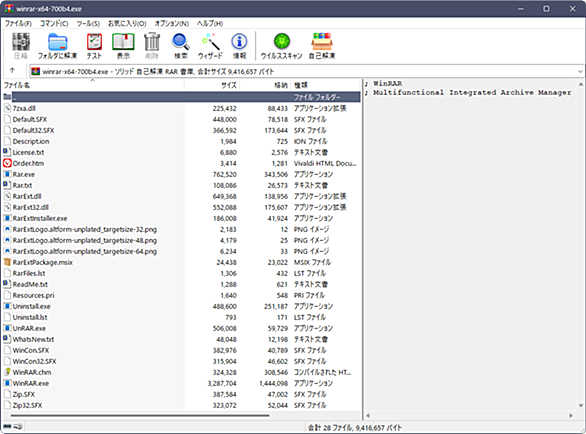Open the コマンド(C) menu
586x434 pixels.
click(x=54, y=24)
